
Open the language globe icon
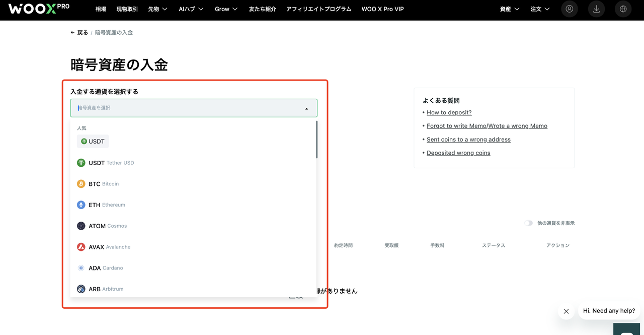click(623, 9)
